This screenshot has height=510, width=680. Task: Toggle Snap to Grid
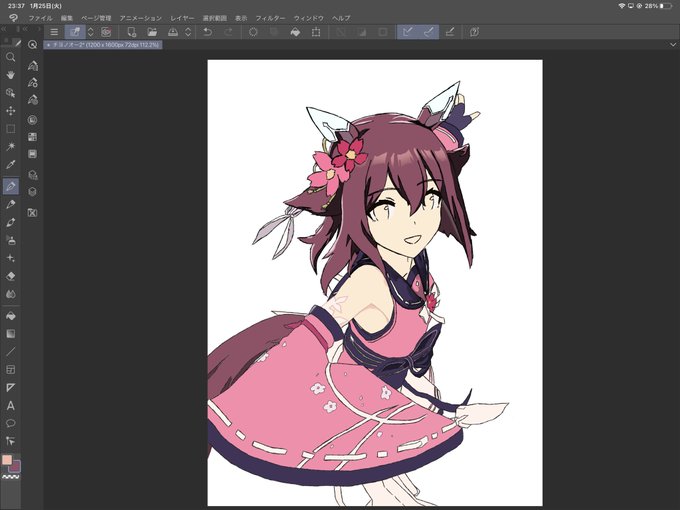click(450, 32)
